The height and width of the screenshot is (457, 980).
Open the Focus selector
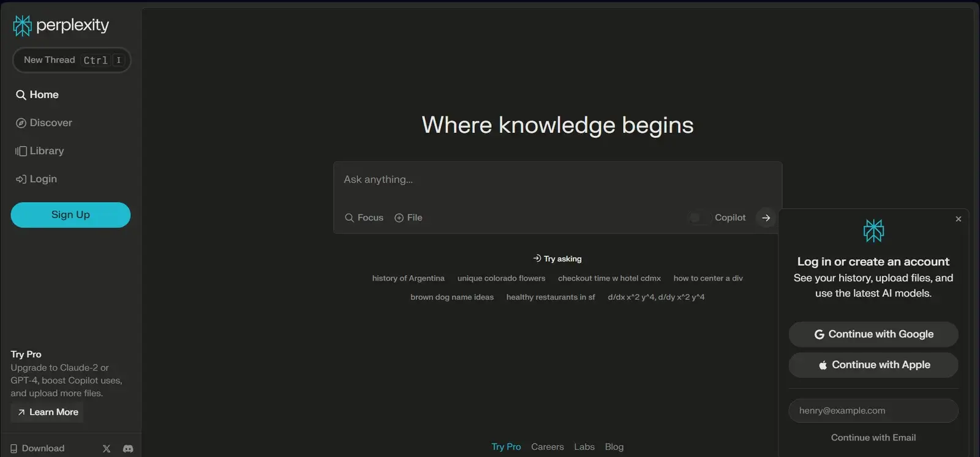[364, 217]
